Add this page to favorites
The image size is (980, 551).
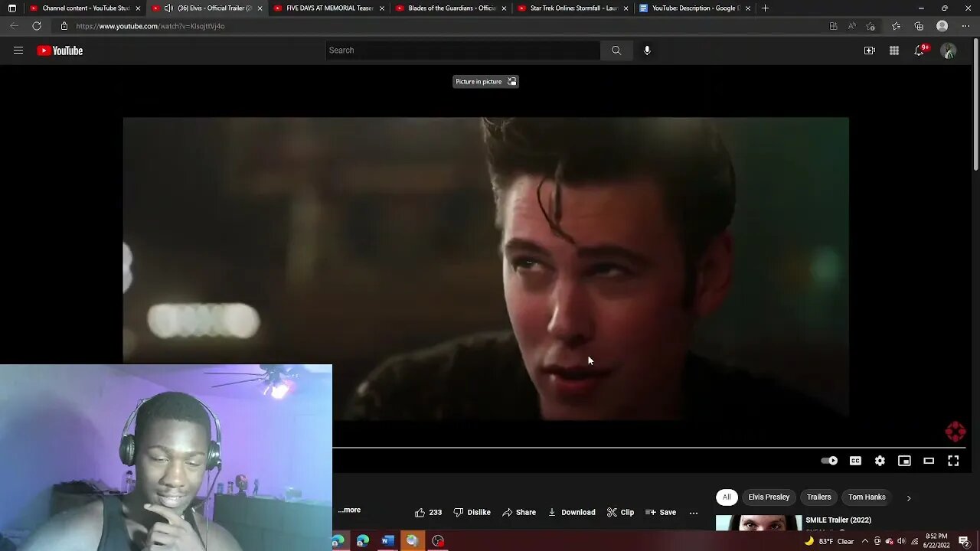(x=871, y=26)
